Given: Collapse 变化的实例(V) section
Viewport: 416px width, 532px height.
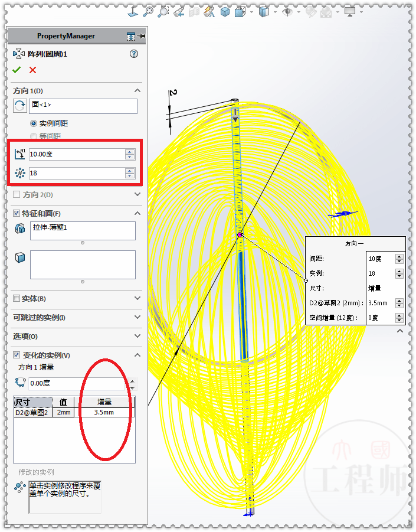Looking at the screenshot, I should (x=137, y=355).
